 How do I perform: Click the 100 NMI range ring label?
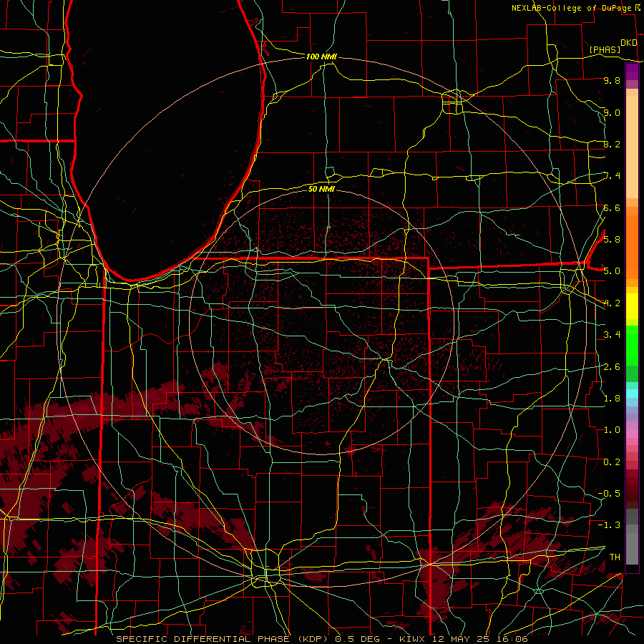point(321,57)
